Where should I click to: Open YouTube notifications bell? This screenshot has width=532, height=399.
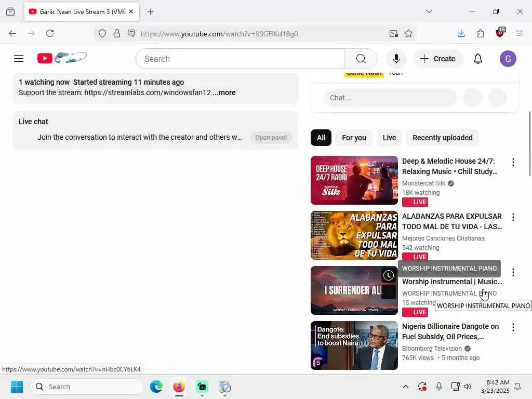point(478,59)
